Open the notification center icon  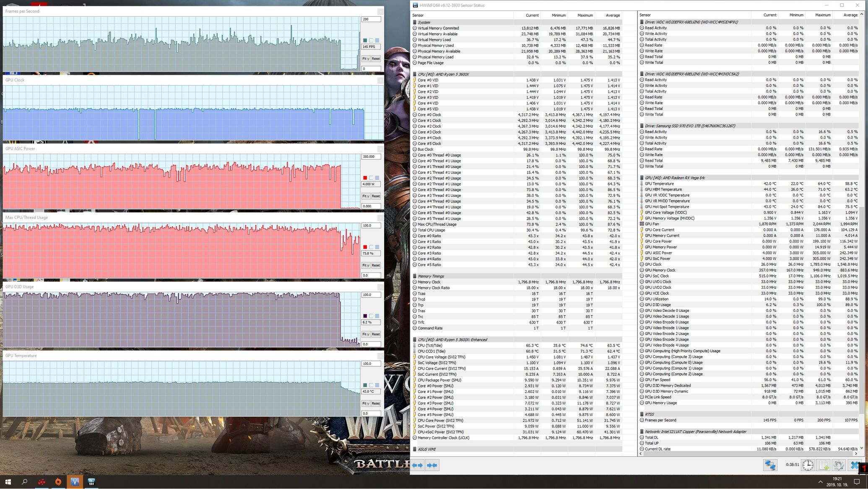(x=857, y=482)
